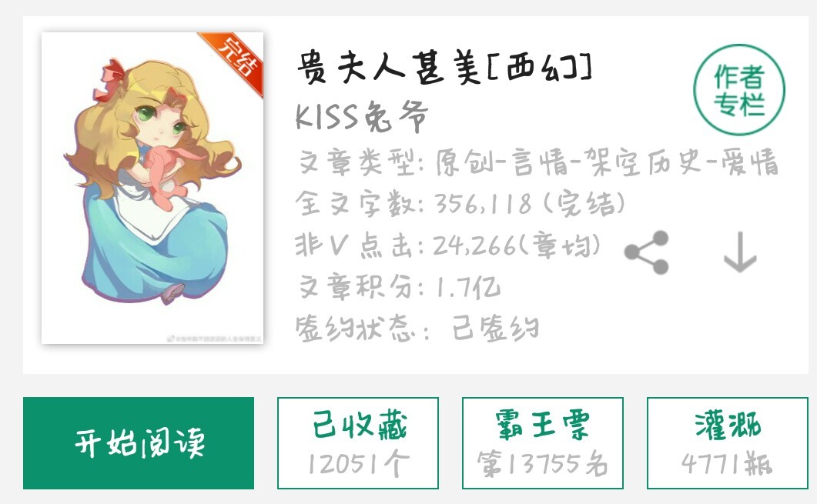Image resolution: width=817 pixels, height=504 pixels.
Task: Click the 文章积分 1.7亿 score
Action: click(x=399, y=286)
